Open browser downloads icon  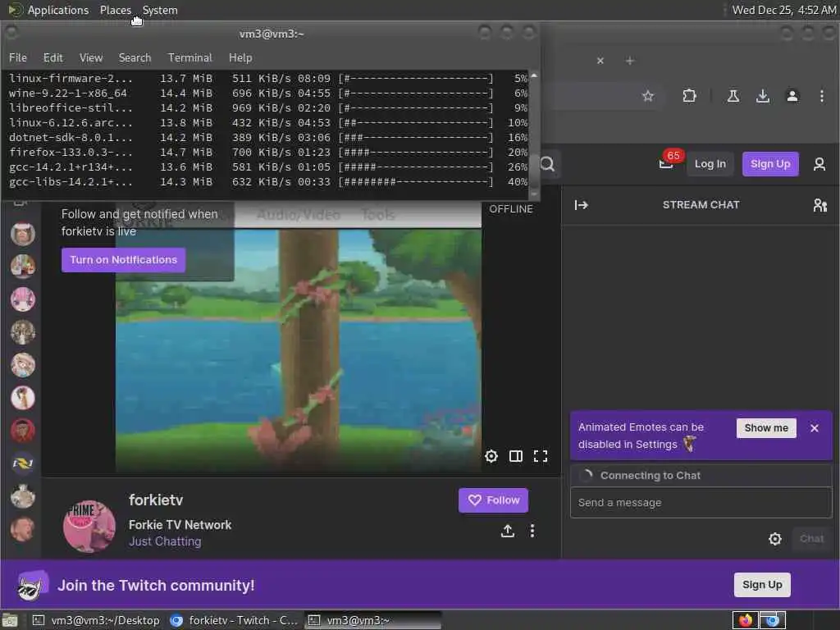[762, 96]
